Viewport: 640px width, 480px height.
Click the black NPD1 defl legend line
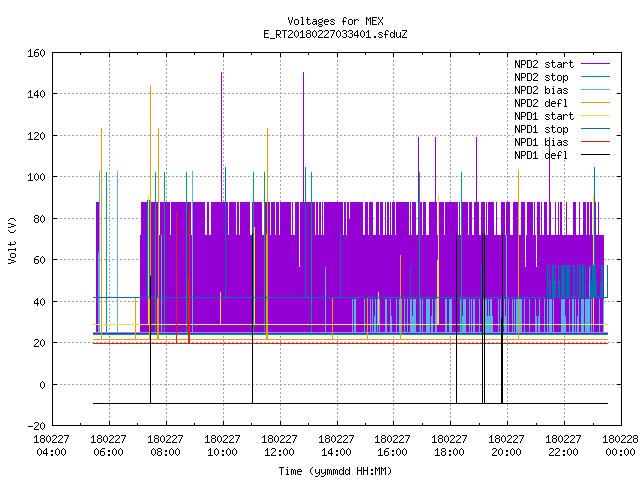point(595,155)
